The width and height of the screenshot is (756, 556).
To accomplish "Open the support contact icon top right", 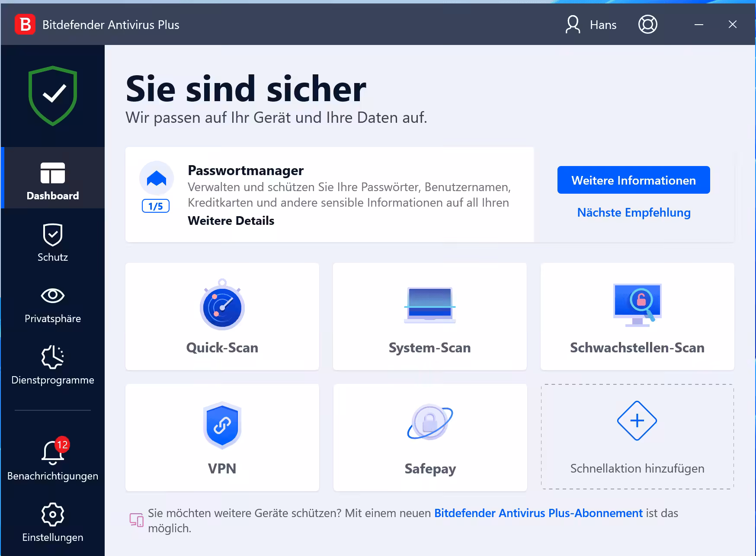I will (647, 24).
